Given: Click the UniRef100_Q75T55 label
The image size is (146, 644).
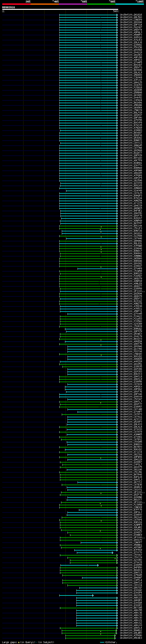Looking at the screenshot, I should pyautogui.click(x=131, y=120).
